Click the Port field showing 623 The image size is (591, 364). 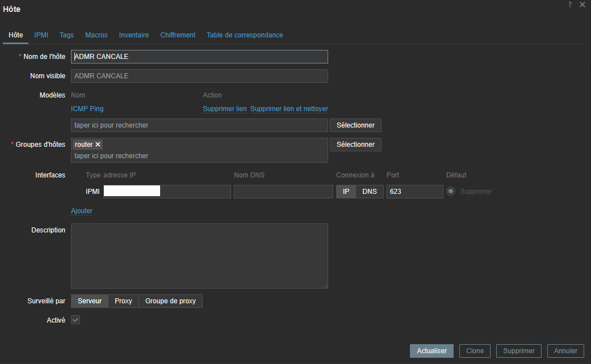pos(414,192)
